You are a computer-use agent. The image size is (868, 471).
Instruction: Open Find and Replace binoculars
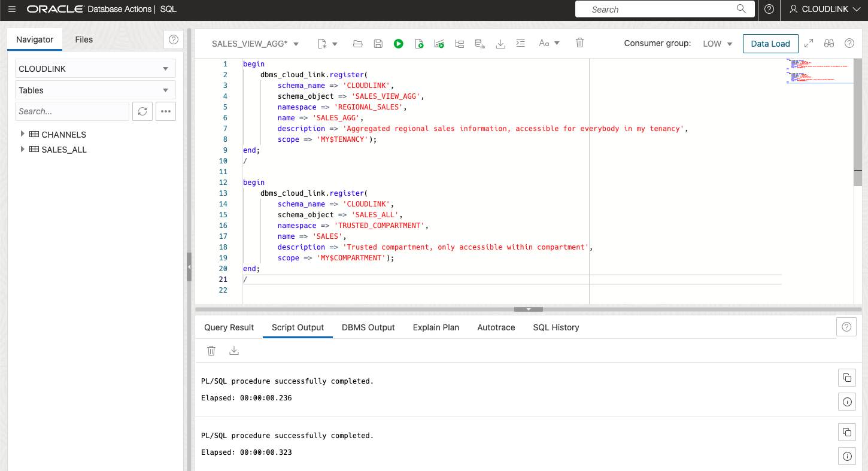(x=829, y=43)
